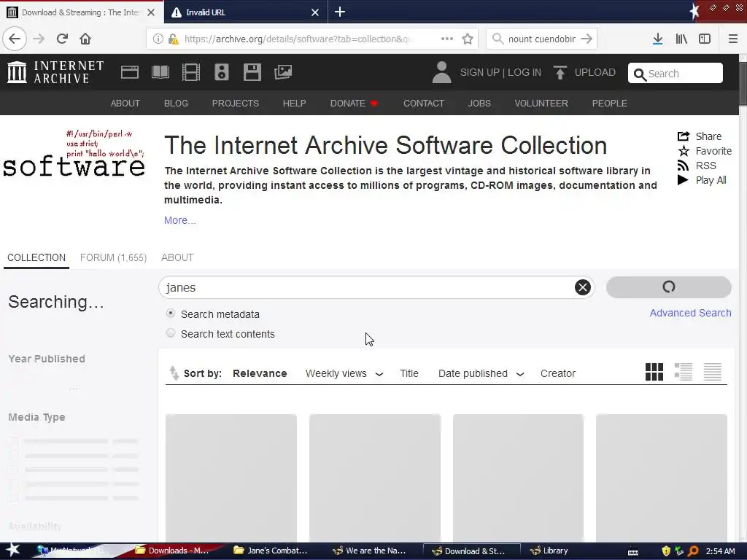Open the Firefox library icon
The image size is (747, 560).
click(x=681, y=39)
